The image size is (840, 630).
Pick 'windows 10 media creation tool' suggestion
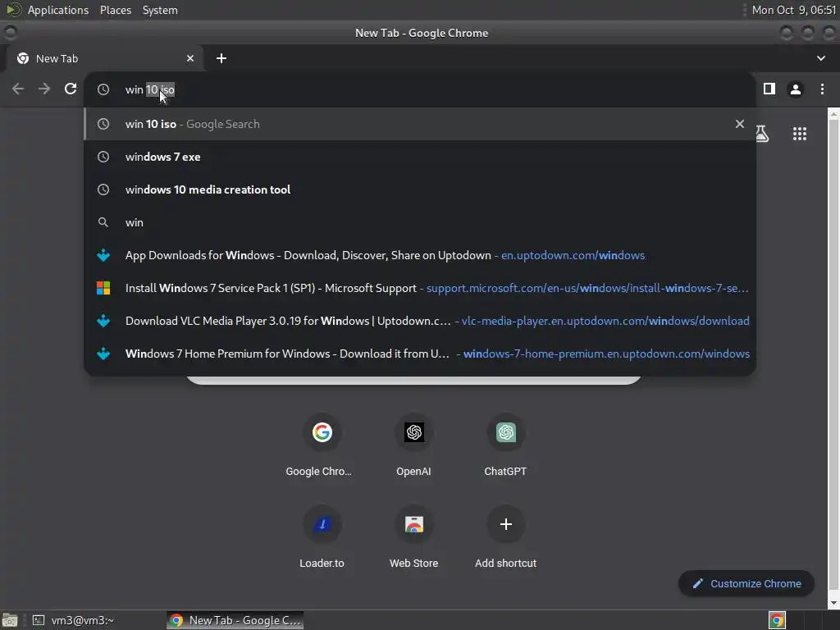pos(420,189)
